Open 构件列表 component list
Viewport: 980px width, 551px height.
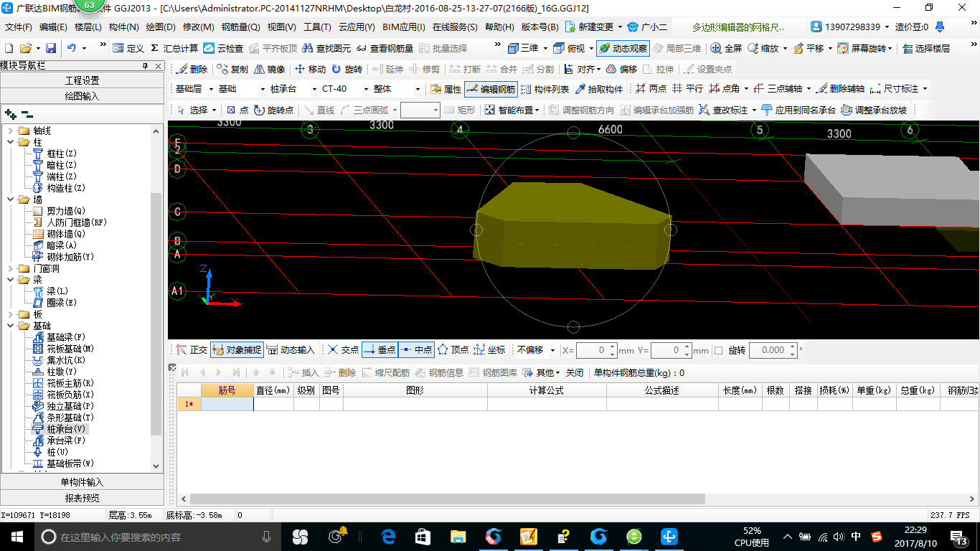click(x=545, y=89)
